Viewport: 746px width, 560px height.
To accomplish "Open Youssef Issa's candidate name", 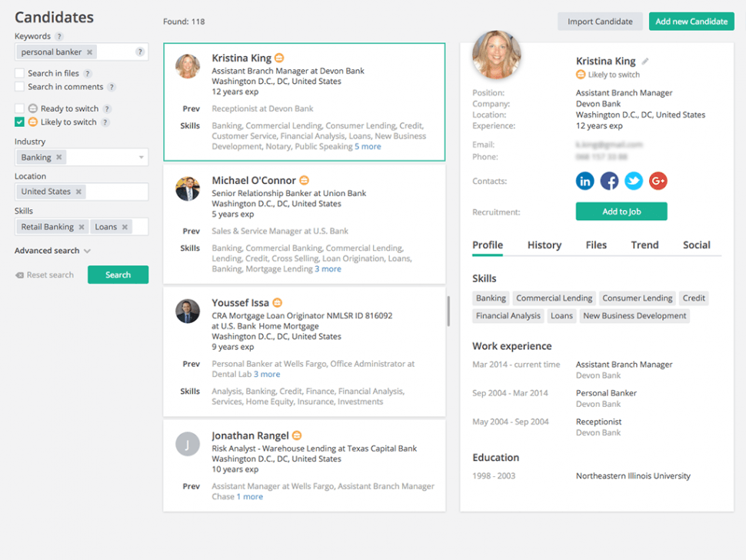I will [x=240, y=302].
